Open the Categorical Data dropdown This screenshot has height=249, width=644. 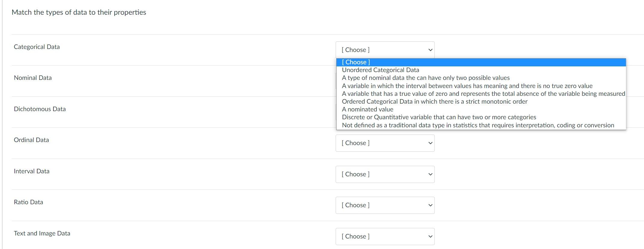tap(385, 50)
